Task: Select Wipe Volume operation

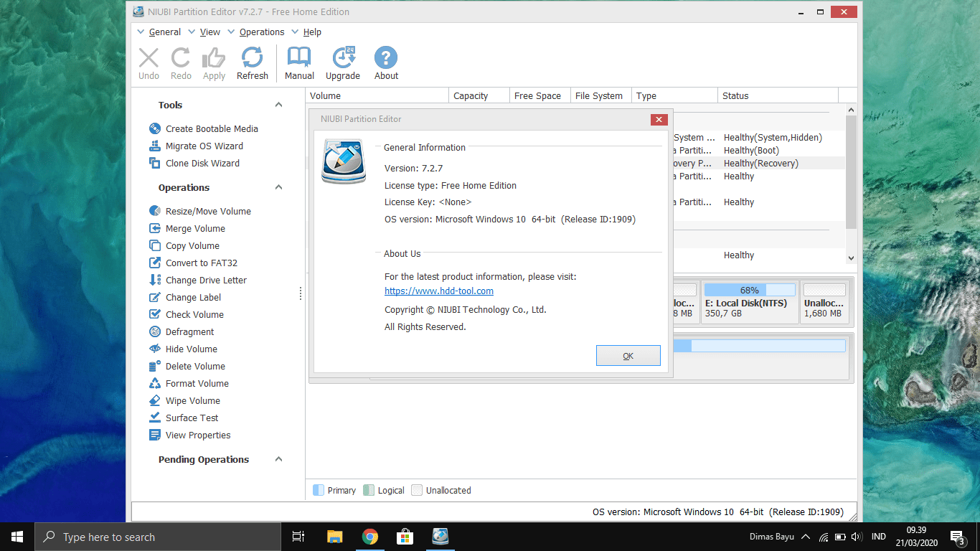Action: 192,400
